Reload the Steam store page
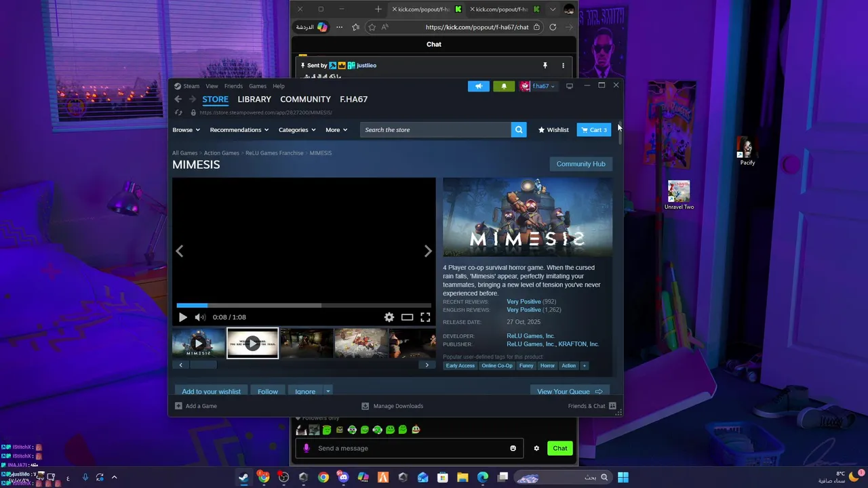 click(x=178, y=113)
